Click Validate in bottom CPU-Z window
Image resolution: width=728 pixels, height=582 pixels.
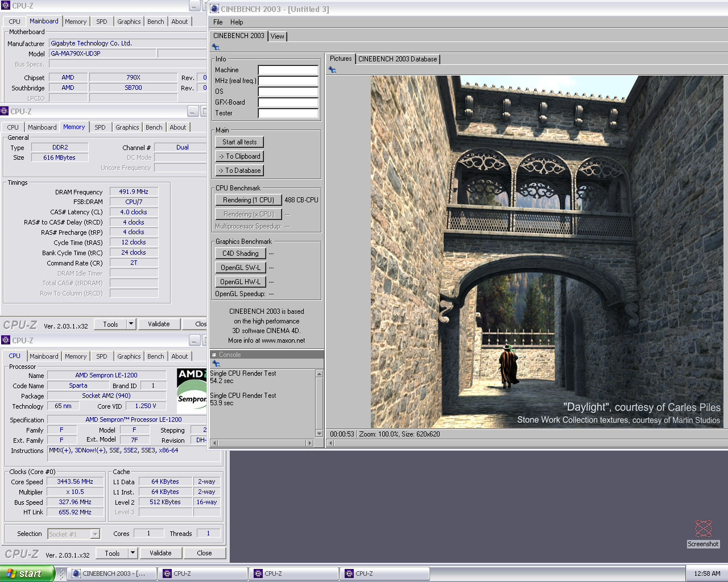[160, 553]
